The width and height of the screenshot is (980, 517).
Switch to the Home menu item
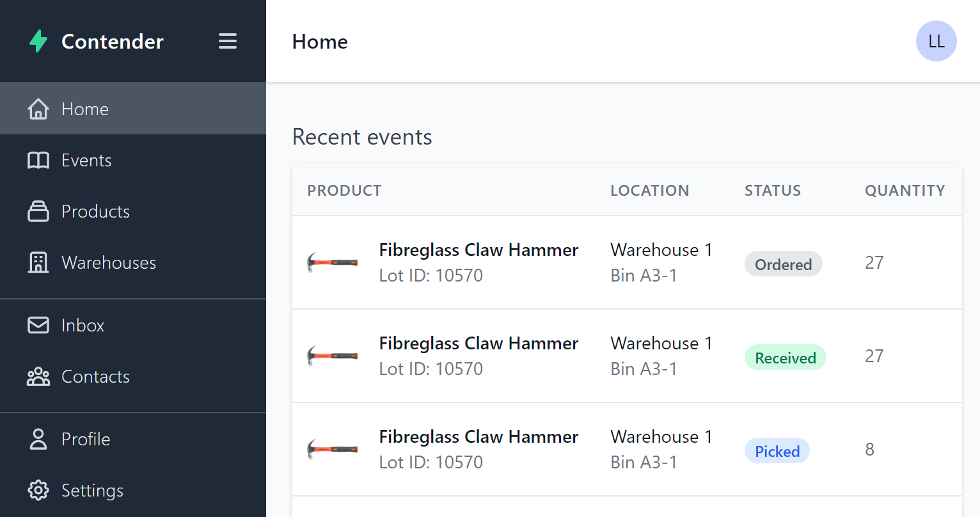coord(84,108)
